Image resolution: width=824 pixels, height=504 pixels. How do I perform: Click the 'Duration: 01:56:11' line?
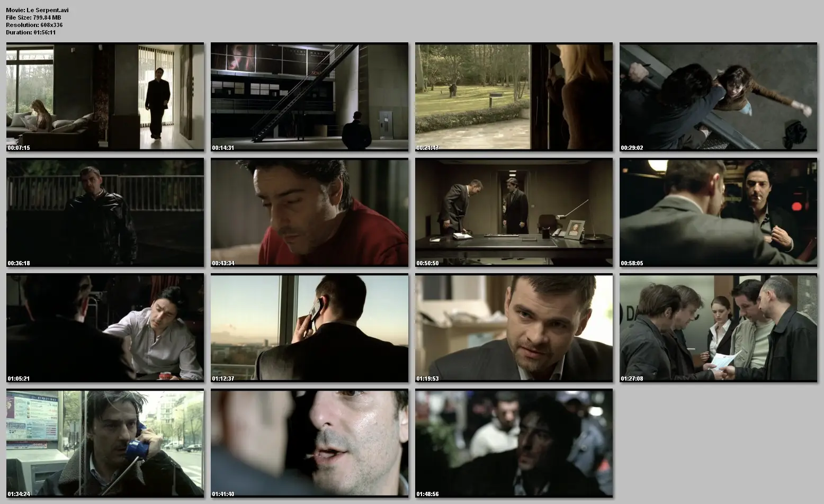(31, 32)
